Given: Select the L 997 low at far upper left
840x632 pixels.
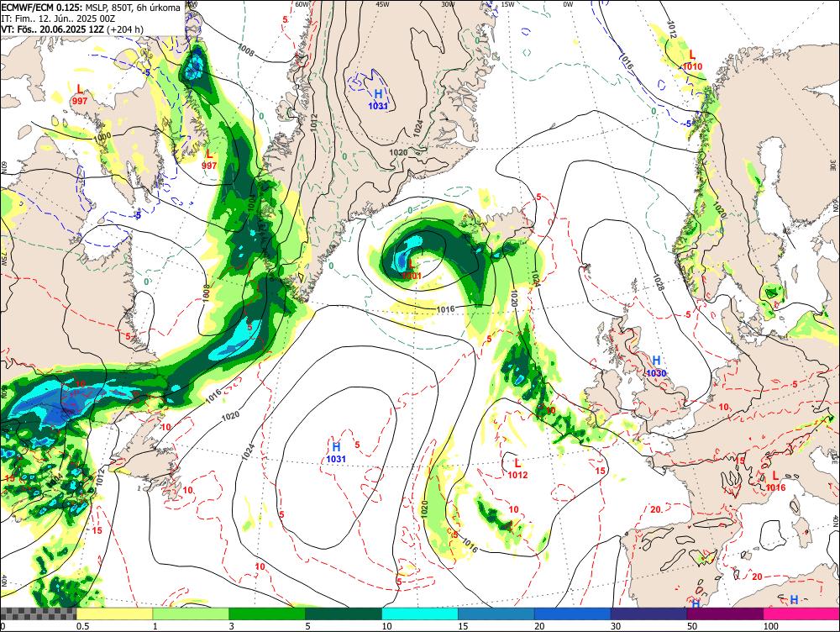Looking at the screenshot, I should [x=79, y=94].
